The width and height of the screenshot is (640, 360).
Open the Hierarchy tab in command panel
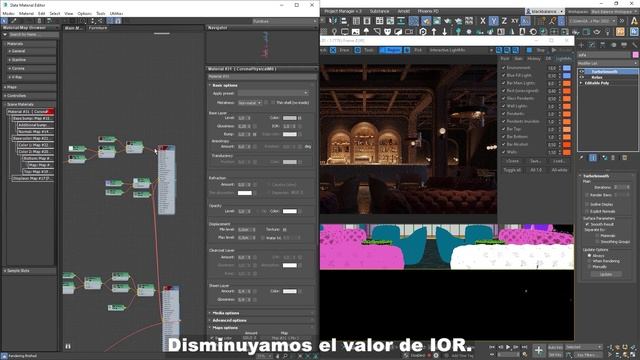[x=603, y=44]
